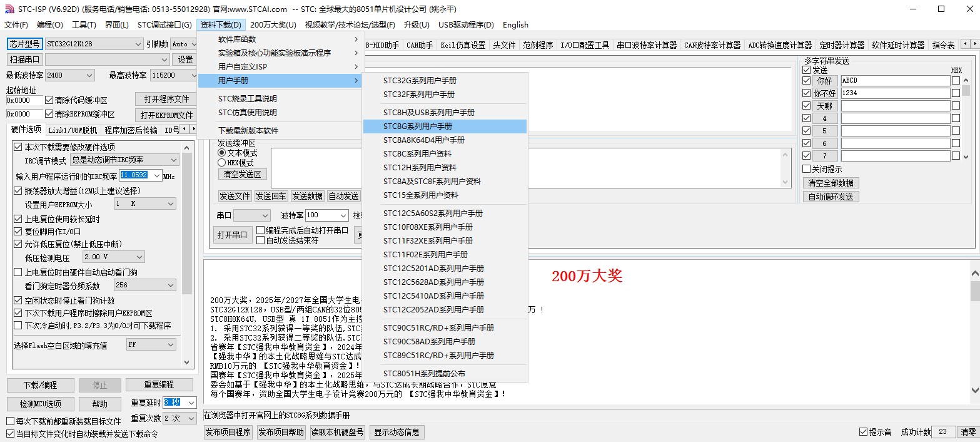The image size is (980, 442).
Task: Click 下载/编程 button
Action: [x=41, y=384]
